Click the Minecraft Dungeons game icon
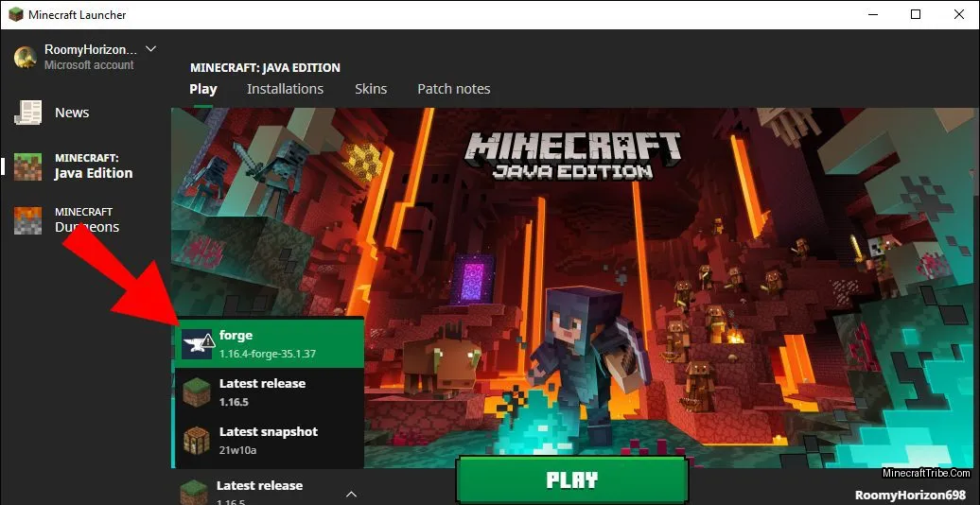 28,220
